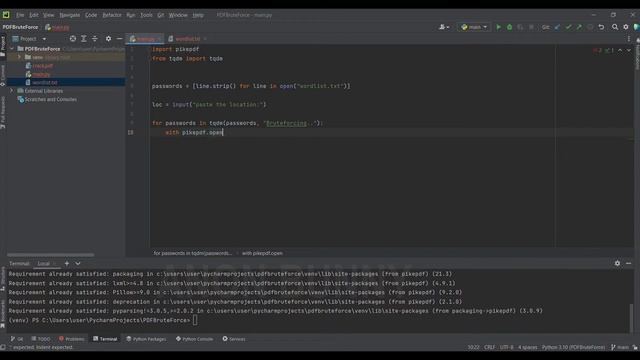This screenshot has height=360, width=640.
Task: Open IDE settings gear in top toolbar
Action: (x=626, y=27)
